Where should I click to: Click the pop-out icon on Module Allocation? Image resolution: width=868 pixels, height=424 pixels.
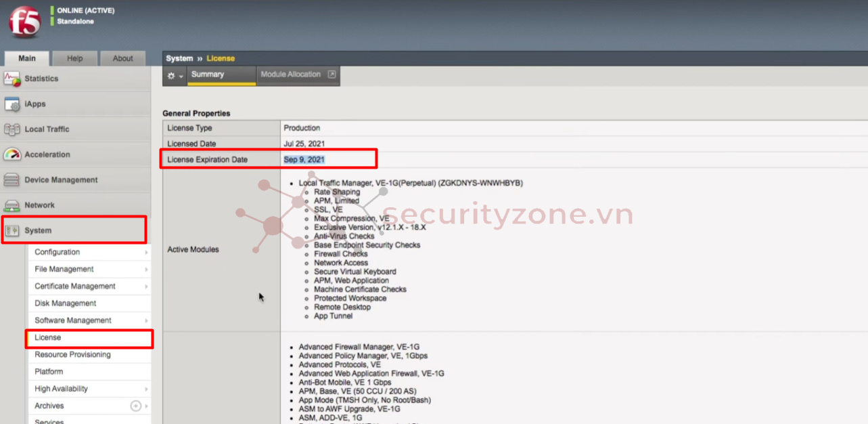[x=332, y=75]
